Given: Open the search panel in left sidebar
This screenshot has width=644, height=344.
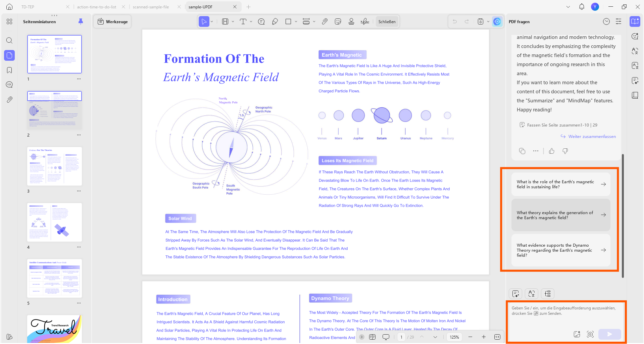Looking at the screenshot, I should point(9,40).
